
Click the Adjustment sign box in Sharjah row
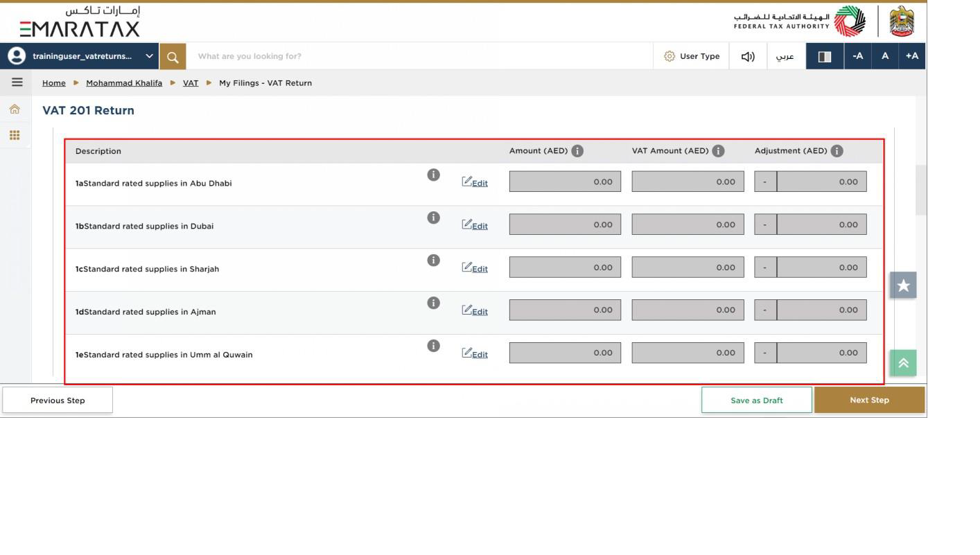(x=765, y=267)
